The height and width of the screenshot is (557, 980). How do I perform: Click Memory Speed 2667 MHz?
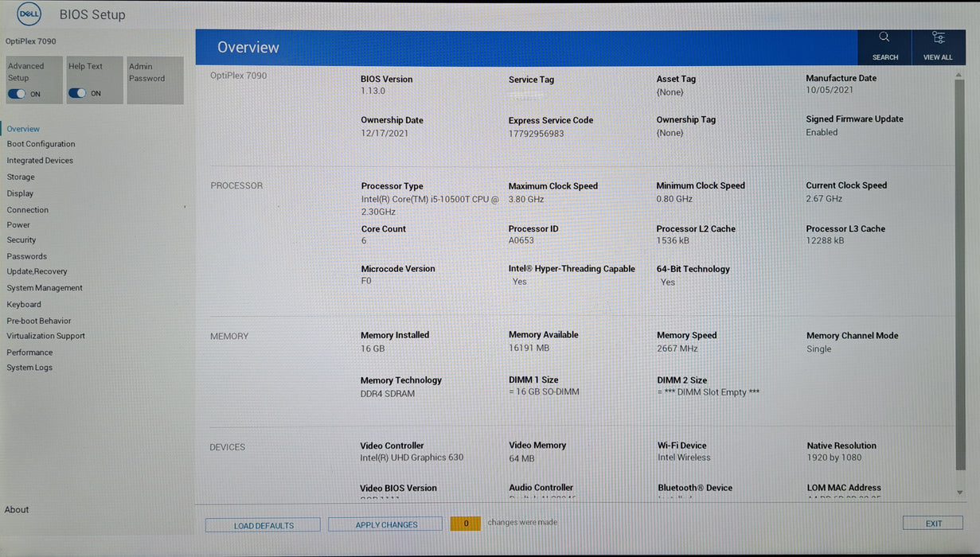click(677, 349)
